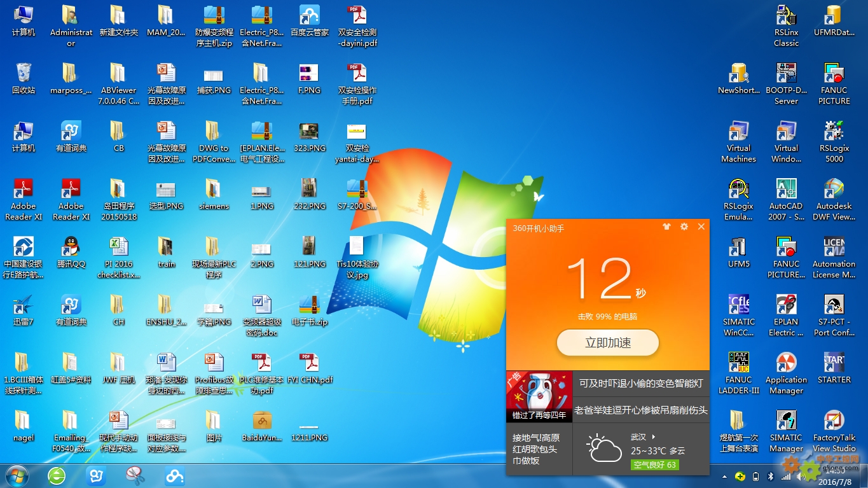Screen dimensions: 868x488
Task: Select the STARTER desktop shortcut
Action: click(x=834, y=368)
